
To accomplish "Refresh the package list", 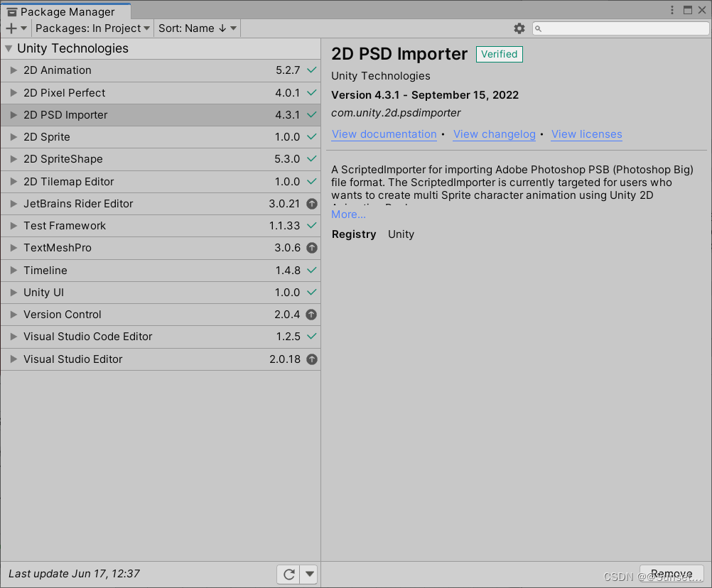I will (x=288, y=575).
